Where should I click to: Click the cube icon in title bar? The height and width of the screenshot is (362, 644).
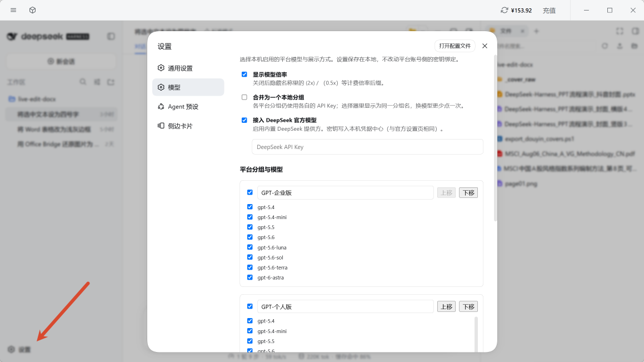[32, 10]
